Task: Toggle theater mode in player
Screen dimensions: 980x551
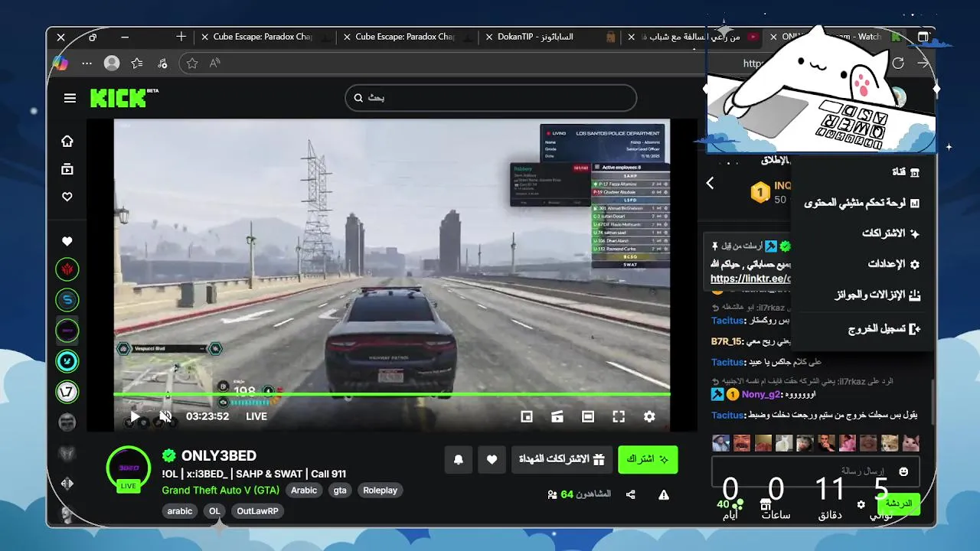Action: click(588, 416)
